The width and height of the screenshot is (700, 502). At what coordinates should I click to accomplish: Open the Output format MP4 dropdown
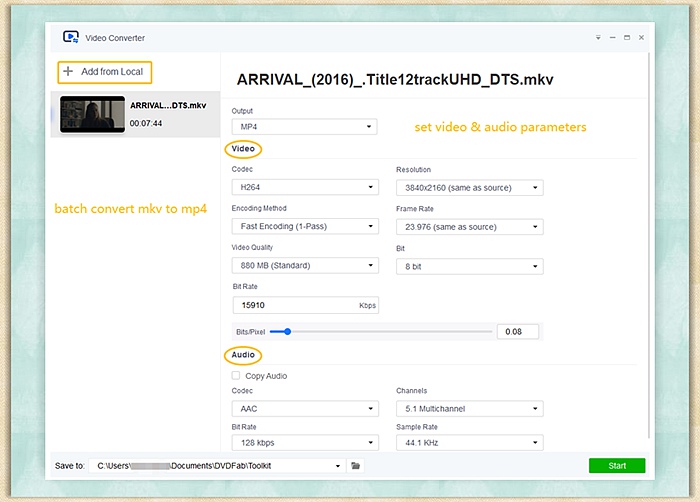(304, 126)
